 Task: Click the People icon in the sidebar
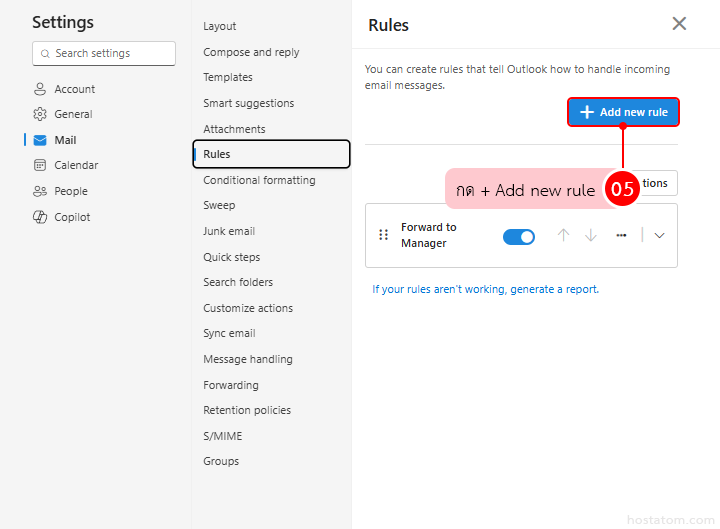(x=40, y=191)
